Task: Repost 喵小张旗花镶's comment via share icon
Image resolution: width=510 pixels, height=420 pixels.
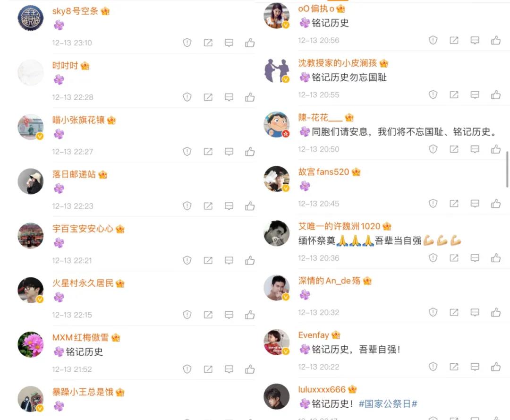Action: coord(208,152)
